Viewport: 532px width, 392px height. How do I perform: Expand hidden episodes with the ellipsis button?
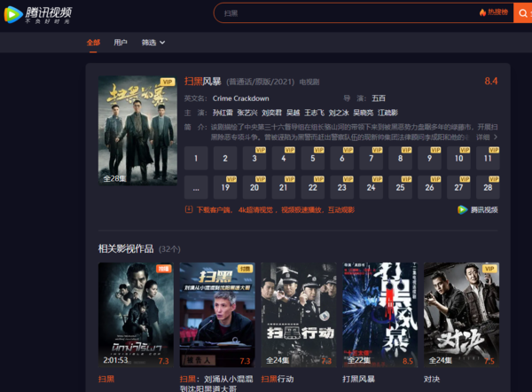tap(196, 187)
